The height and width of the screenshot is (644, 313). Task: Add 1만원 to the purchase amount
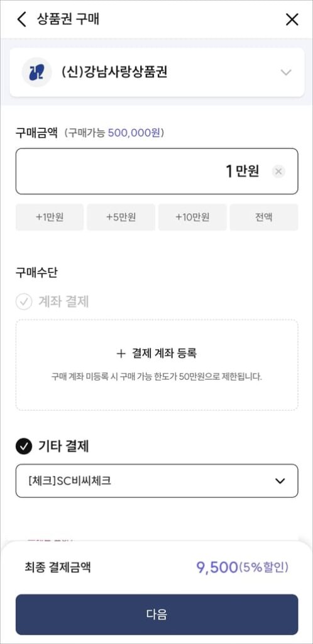[50, 217]
